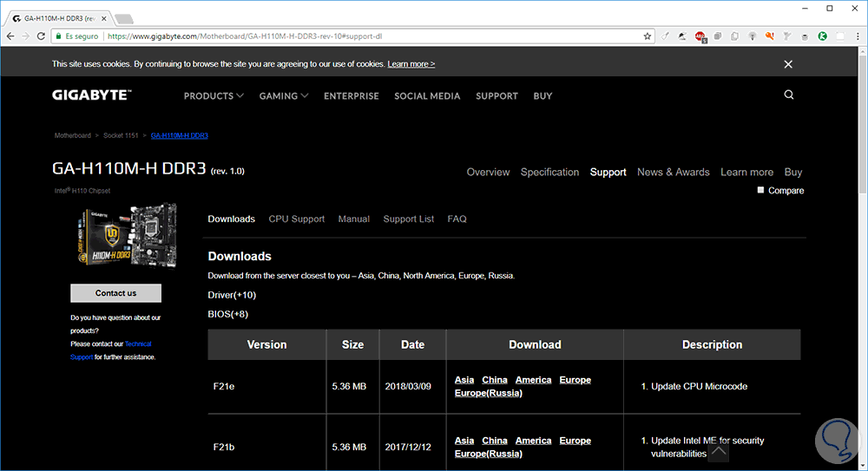Close the GA-H110M-H DDR3 browser tab
This screenshot has width=868, height=471.
coord(104,18)
